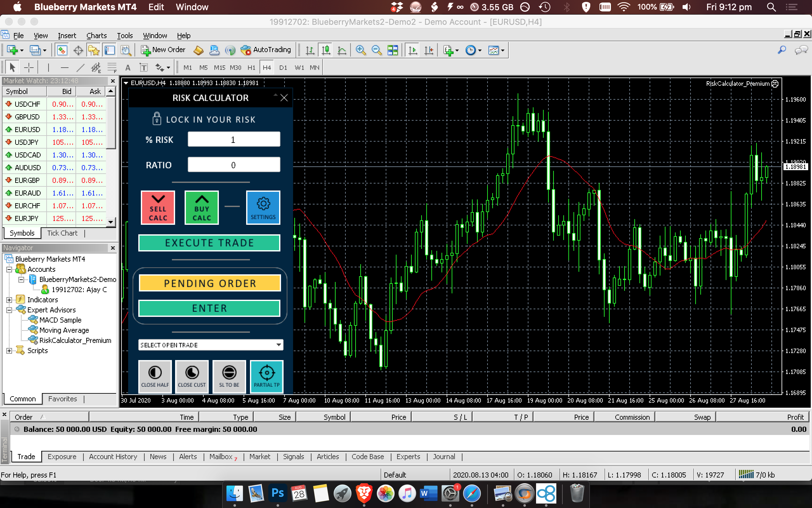Screen dimensions: 812x508
Task: Switch to the Tick Chart tab
Action: tap(62, 233)
